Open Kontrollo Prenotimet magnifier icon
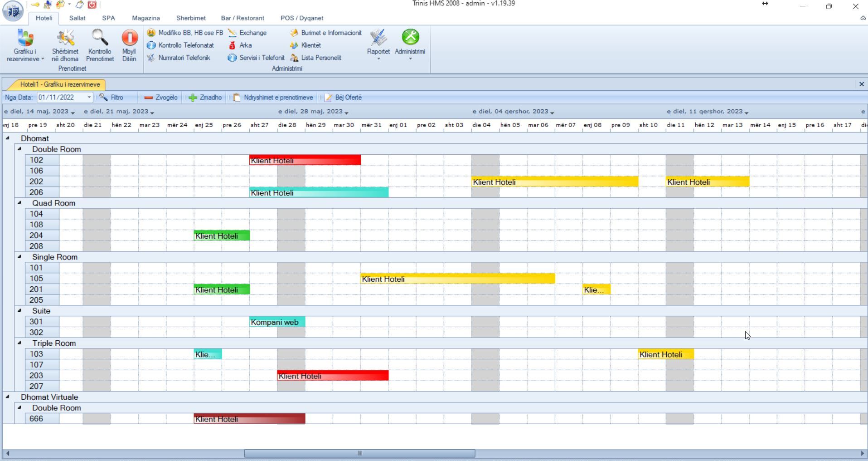 click(100, 39)
